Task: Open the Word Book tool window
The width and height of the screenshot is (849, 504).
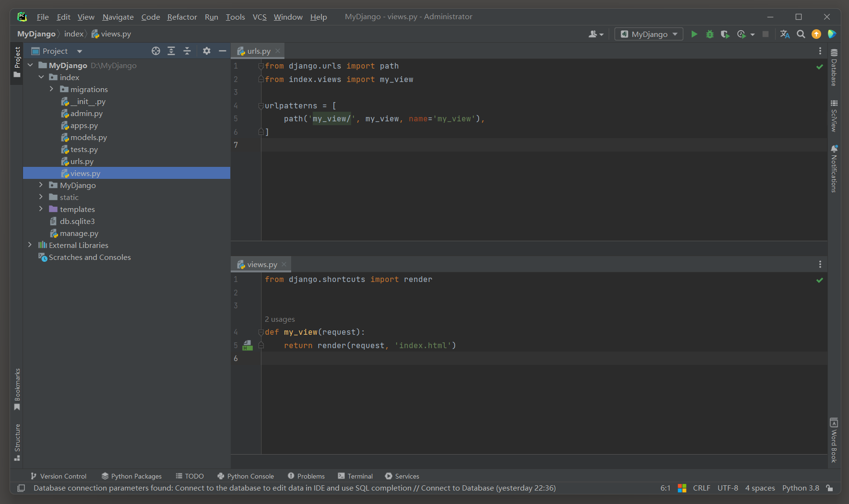Action: [x=834, y=440]
